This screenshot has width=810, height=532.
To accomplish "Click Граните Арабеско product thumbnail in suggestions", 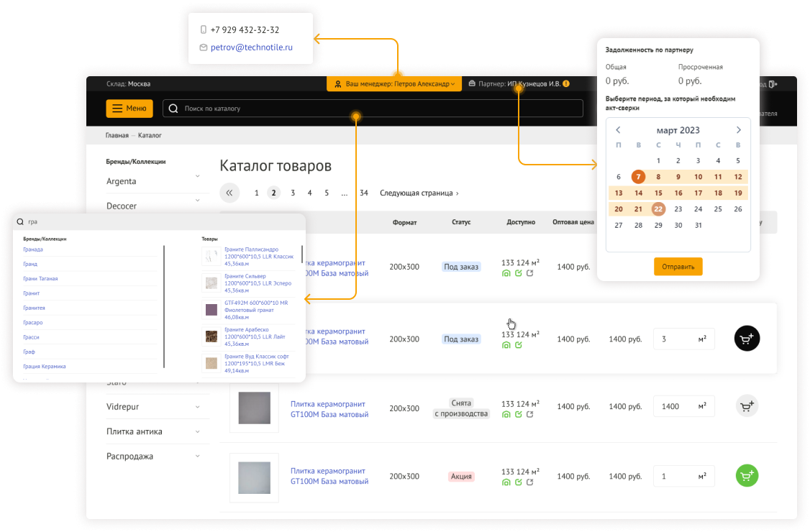I will pos(211,336).
